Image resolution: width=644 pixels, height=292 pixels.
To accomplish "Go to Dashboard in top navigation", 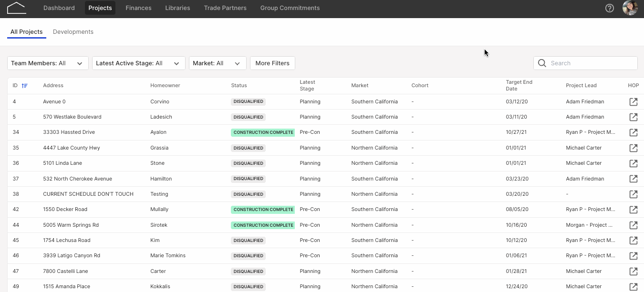I will (x=59, y=8).
